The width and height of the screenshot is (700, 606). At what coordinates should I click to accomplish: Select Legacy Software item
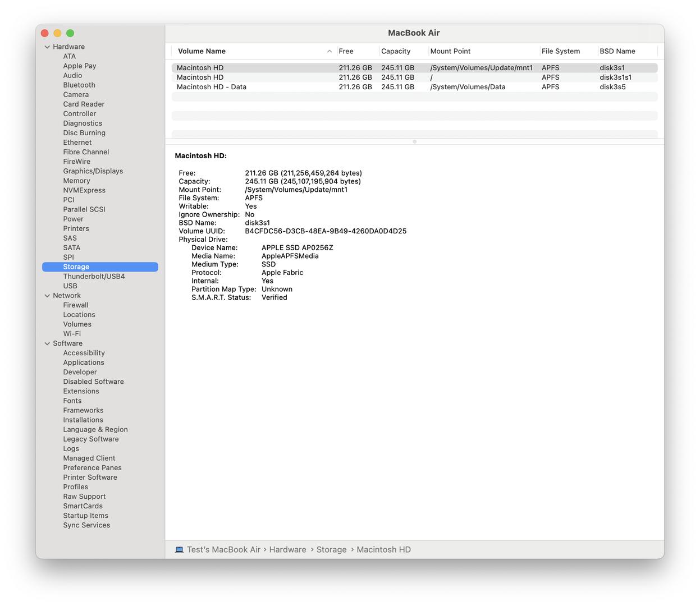pyautogui.click(x=91, y=439)
